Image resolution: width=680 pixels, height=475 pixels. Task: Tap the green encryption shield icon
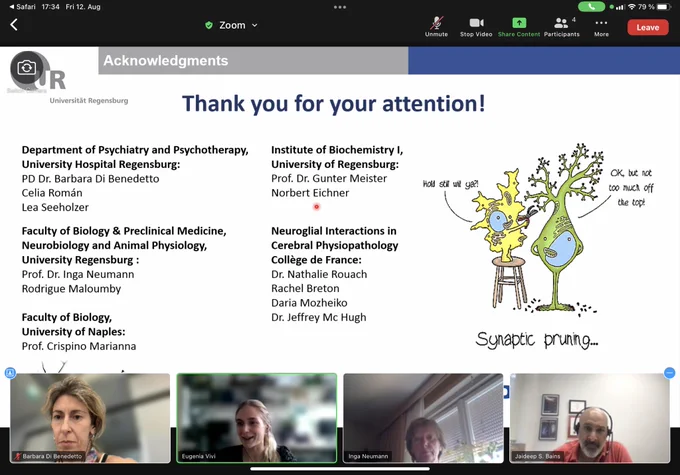209,25
